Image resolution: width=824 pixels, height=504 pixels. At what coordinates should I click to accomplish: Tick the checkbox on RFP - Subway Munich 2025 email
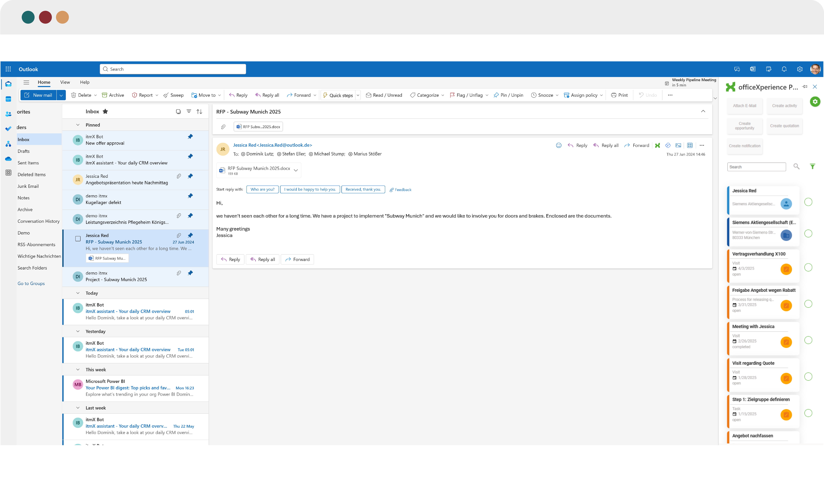pos(78,239)
